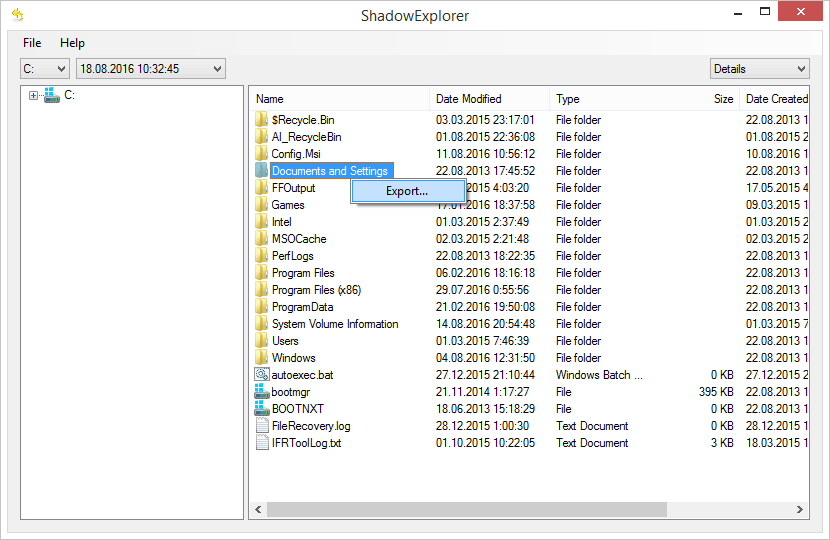This screenshot has width=830, height=540.
Task: Click the Program Files (x86) folder icon
Action: click(261, 290)
